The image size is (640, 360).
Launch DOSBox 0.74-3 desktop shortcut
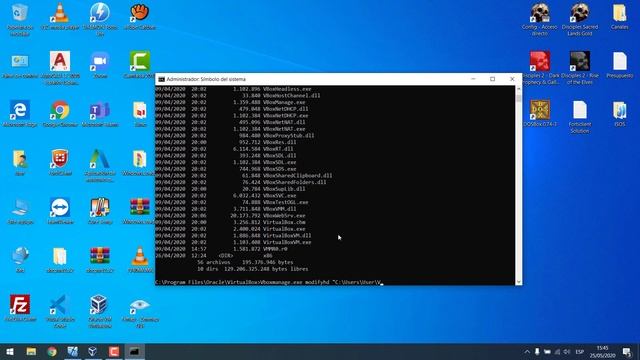540,113
